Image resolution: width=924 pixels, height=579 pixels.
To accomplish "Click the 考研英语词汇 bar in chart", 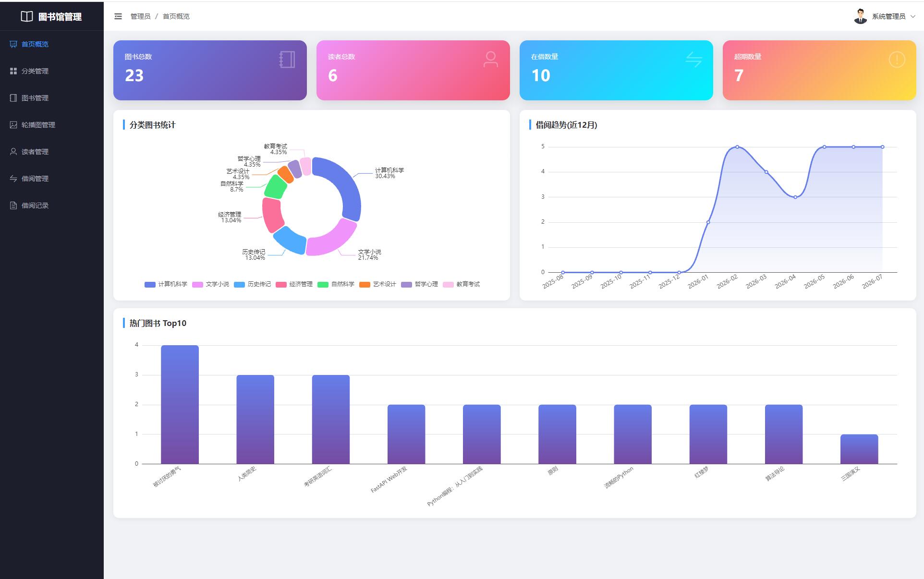I will [331, 420].
